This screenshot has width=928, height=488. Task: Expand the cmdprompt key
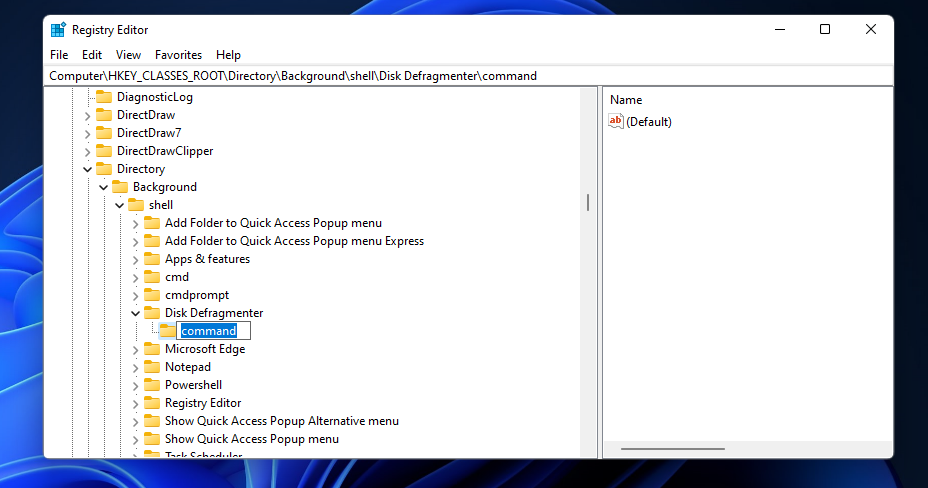[x=136, y=296]
